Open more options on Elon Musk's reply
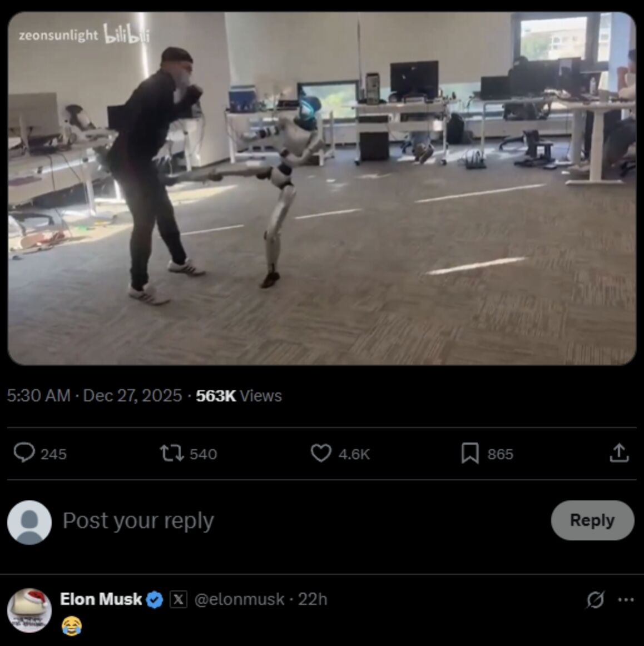The width and height of the screenshot is (644, 646). [x=626, y=599]
